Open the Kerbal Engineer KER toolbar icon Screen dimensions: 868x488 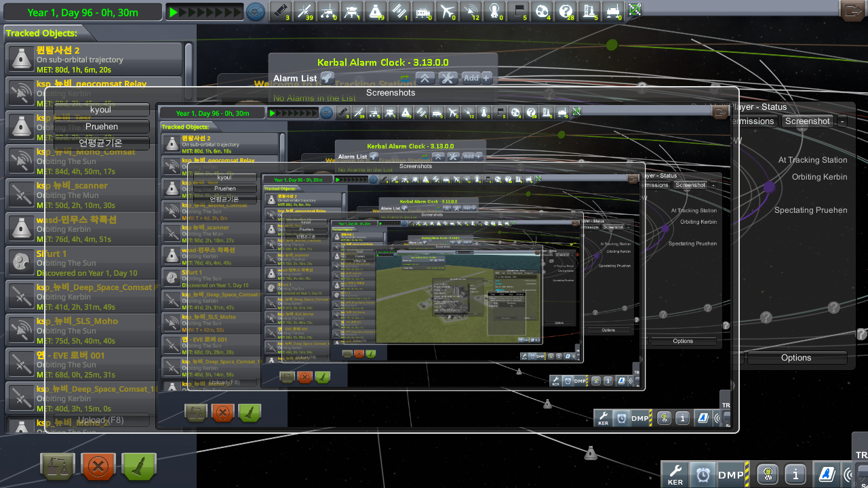tap(675, 474)
